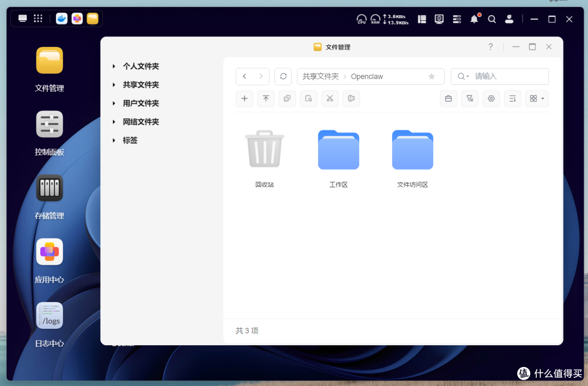Screen dimensions: 588x386
Task: View RAM usage indicator
Action: tap(375, 19)
